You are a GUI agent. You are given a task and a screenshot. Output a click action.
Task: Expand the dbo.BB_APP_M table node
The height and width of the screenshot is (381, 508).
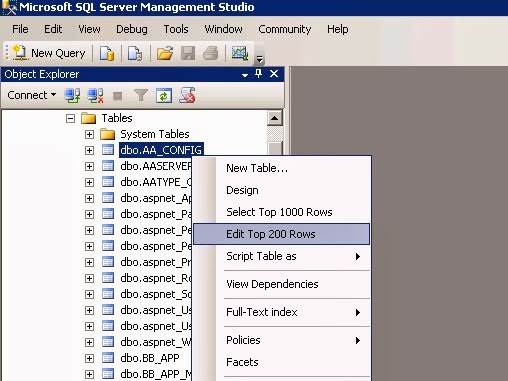[89, 374]
